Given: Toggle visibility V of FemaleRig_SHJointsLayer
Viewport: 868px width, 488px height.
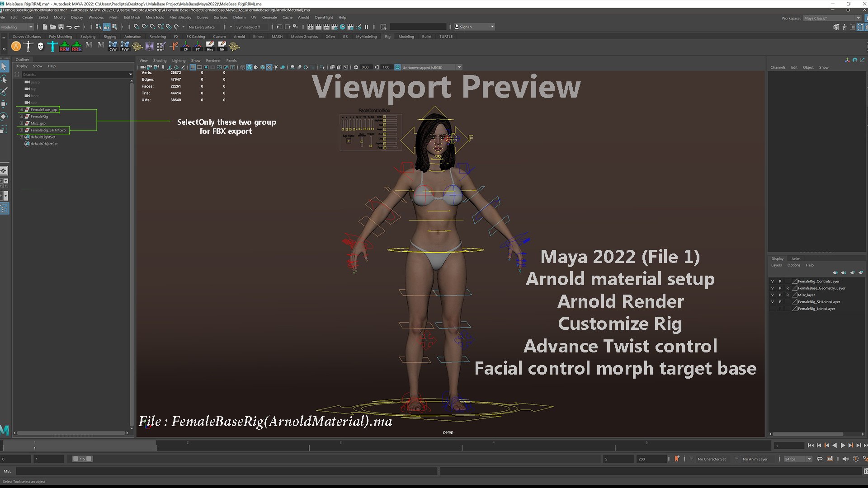Looking at the screenshot, I should click(x=772, y=302).
